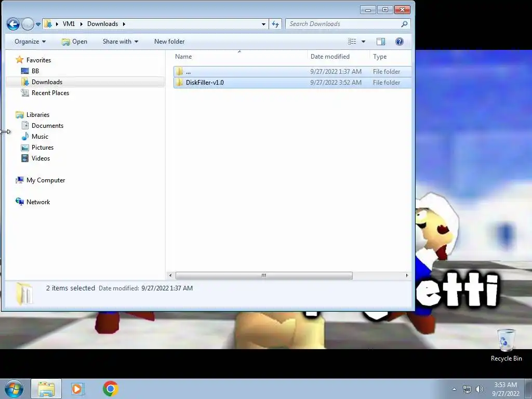Open the Organize menu

(30, 42)
